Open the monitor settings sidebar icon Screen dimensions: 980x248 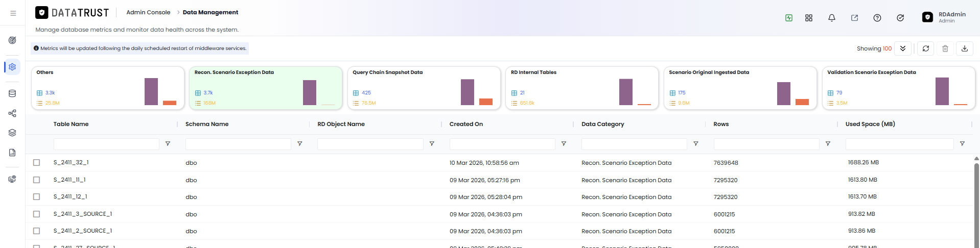[12, 179]
